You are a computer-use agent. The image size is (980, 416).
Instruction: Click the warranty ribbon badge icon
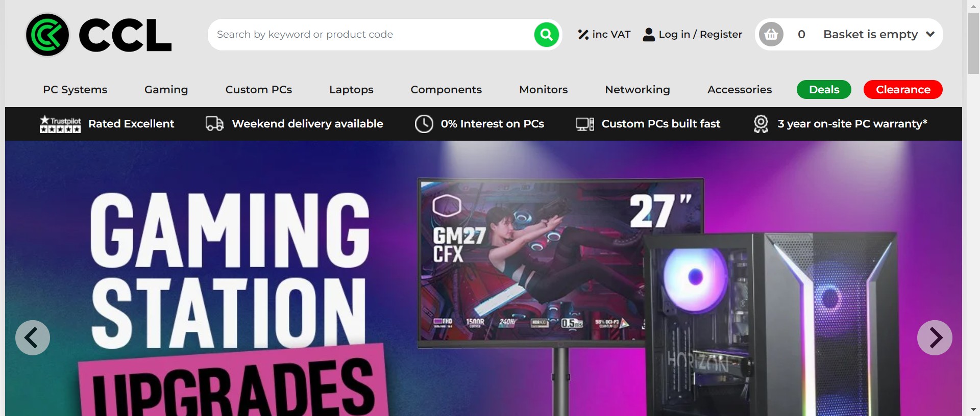(x=761, y=124)
